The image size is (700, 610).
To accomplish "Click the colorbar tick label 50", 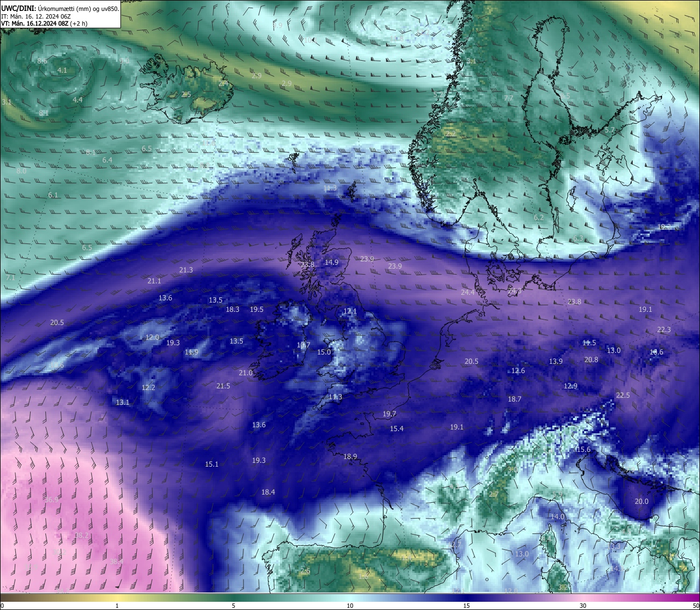I will click(696, 606).
